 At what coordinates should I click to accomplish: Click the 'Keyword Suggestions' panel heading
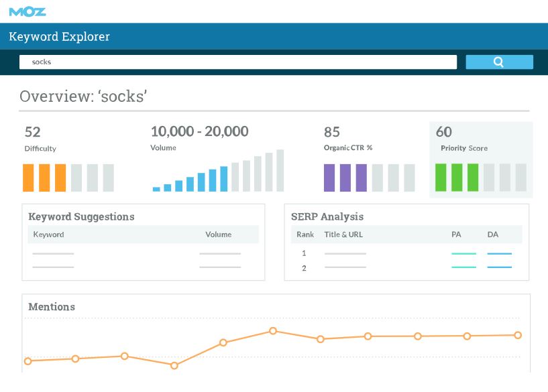[81, 216]
